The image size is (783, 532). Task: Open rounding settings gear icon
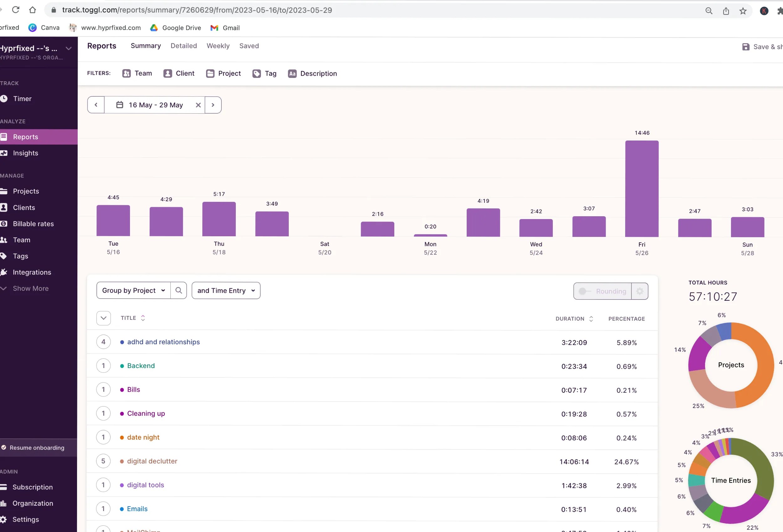point(640,291)
